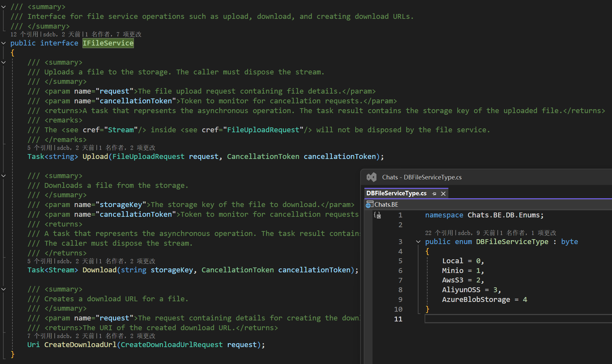Collapse the Download method summary comment
612x364 pixels.
[4, 176]
